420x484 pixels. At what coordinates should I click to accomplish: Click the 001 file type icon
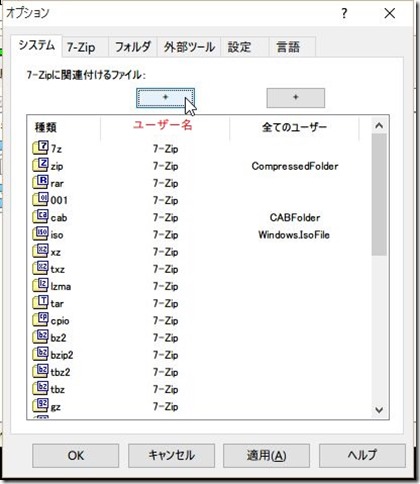click(x=41, y=199)
